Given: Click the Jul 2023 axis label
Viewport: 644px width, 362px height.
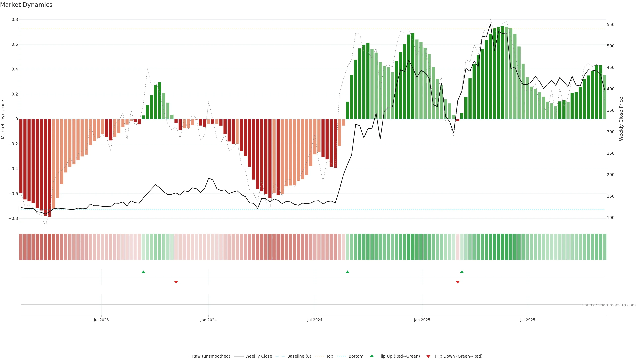Looking at the screenshot, I should tap(101, 320).
